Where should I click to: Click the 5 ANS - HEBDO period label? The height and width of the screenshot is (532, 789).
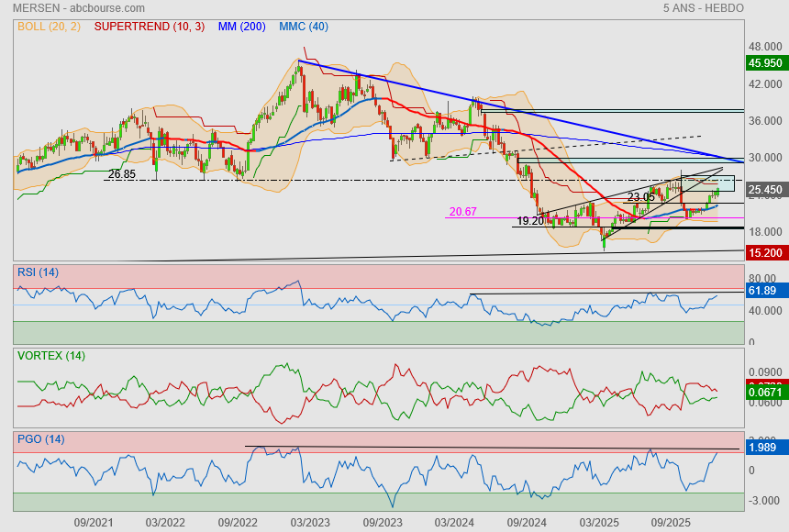(703, 8)
